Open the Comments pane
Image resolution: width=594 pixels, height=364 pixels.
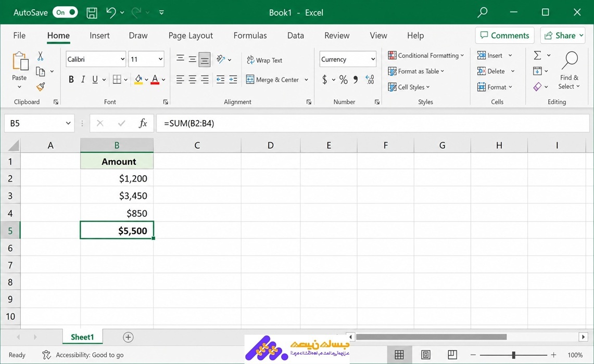504,35
